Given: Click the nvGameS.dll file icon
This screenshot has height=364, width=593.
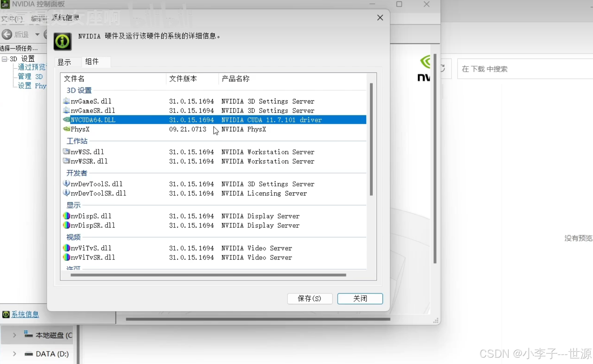Looking at the screenshot, I should (66, 101).
